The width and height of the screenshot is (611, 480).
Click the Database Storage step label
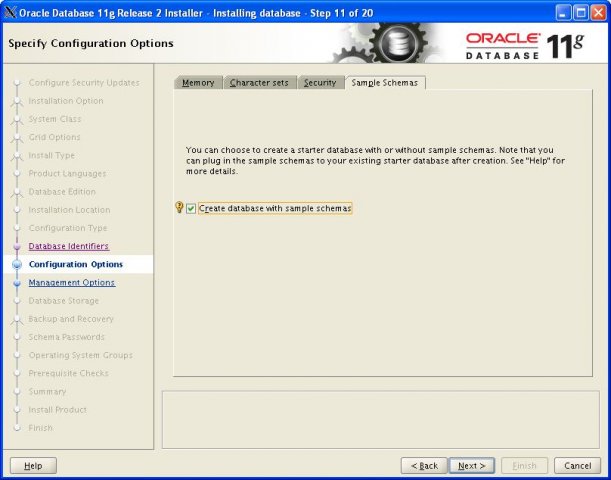[64, 301]
